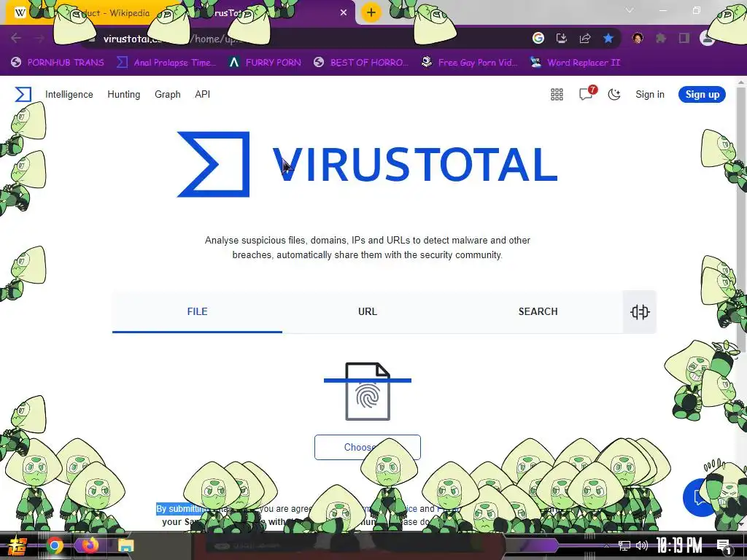Open the Intelligence menu item
The width and height of the screenshot is (747, 560).
tap(69, 94)
